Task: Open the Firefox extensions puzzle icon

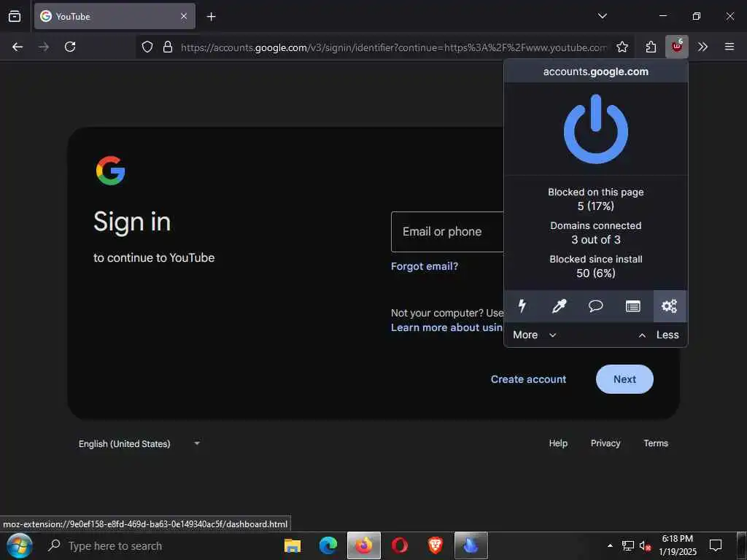Action: (651, 47)
